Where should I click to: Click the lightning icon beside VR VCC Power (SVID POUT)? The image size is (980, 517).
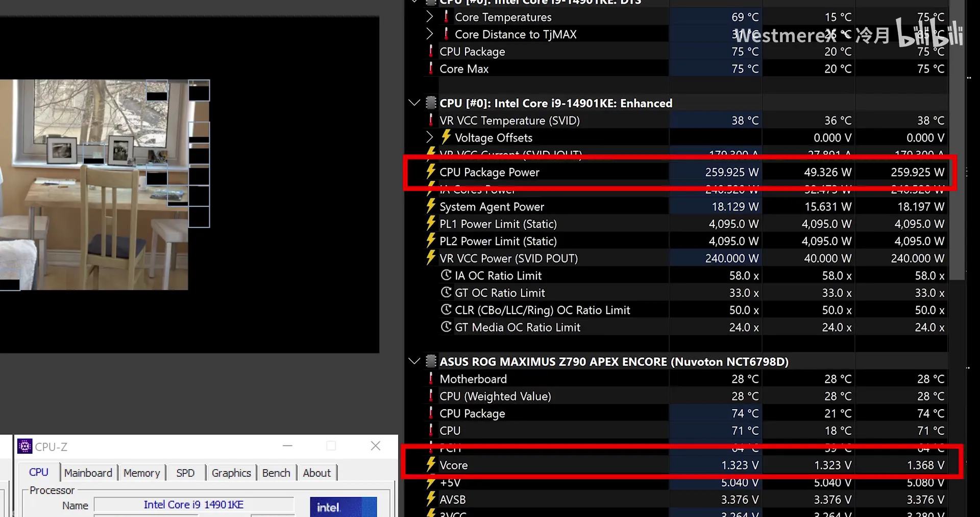pos(431,257)
